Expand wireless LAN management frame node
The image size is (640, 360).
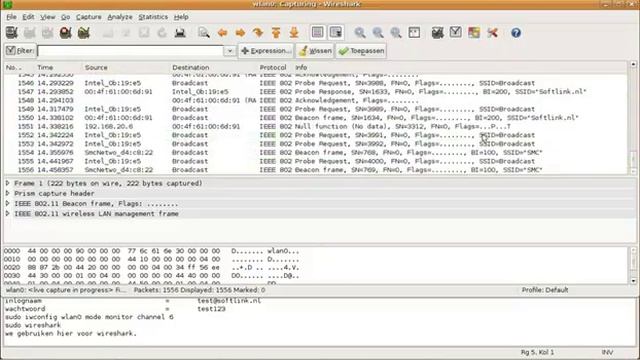coord(8,213)
